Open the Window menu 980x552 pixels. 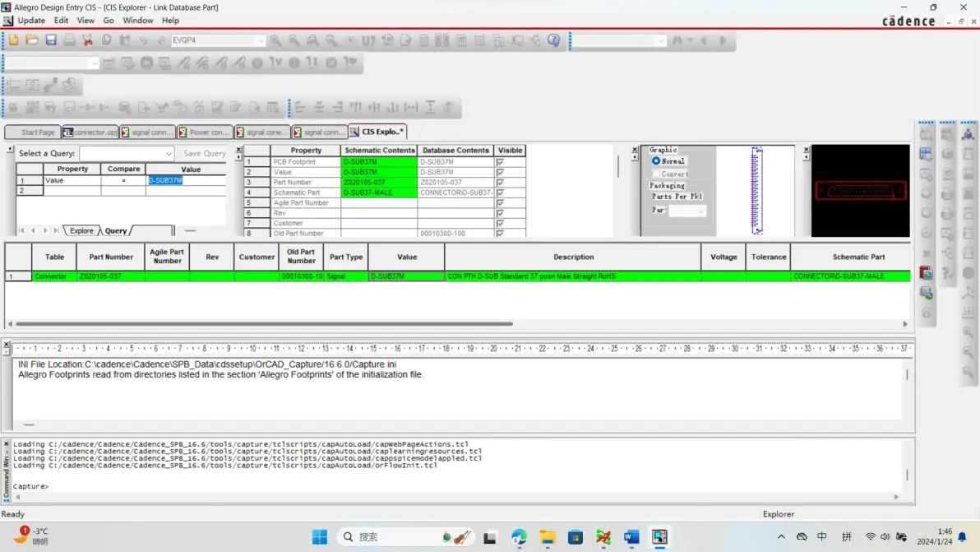(x=137, y=21)
